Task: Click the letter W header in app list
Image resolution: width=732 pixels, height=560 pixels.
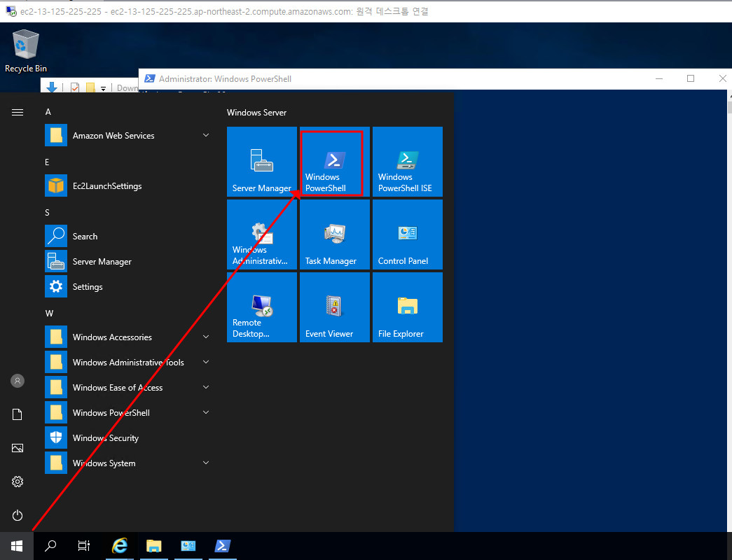Action: tap(49, 314)
